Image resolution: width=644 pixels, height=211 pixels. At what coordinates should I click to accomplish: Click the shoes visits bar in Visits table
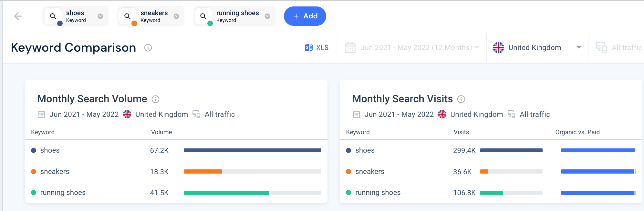point(511,150)
